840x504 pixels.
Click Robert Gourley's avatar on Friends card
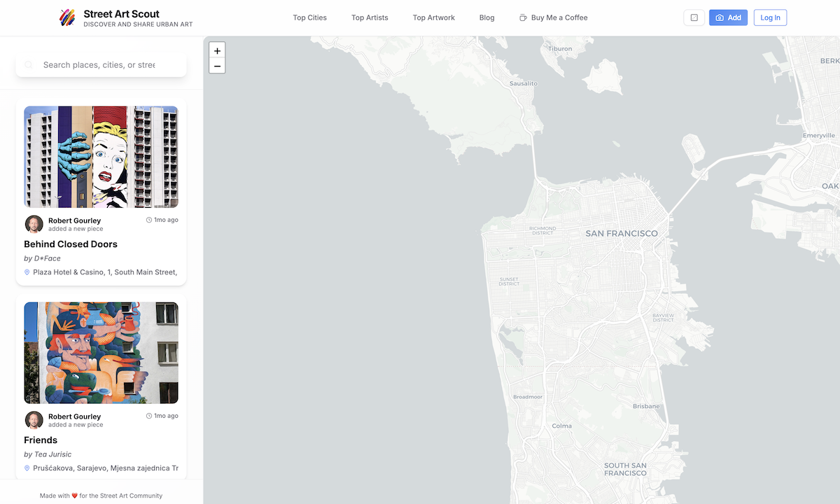pyautogui.click(x=34, y=420)
